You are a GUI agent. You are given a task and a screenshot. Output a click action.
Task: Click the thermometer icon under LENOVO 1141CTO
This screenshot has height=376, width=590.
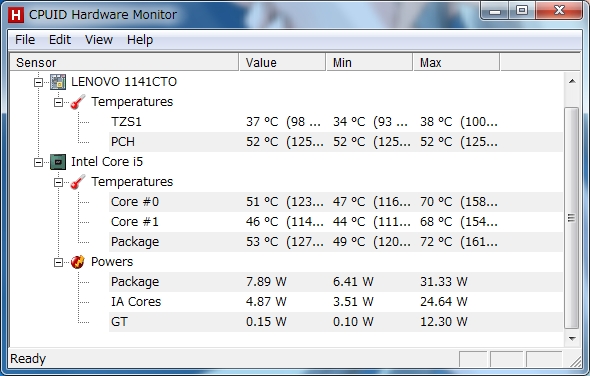(x=78, y=102)
